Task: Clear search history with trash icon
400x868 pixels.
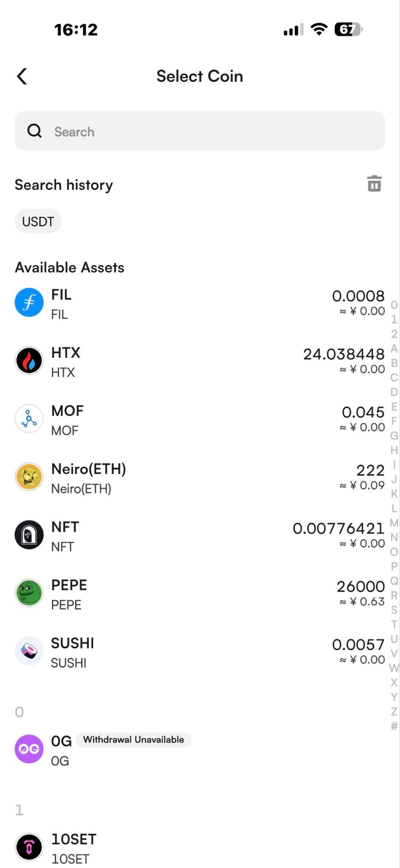Action: click(x=374, y=184)
